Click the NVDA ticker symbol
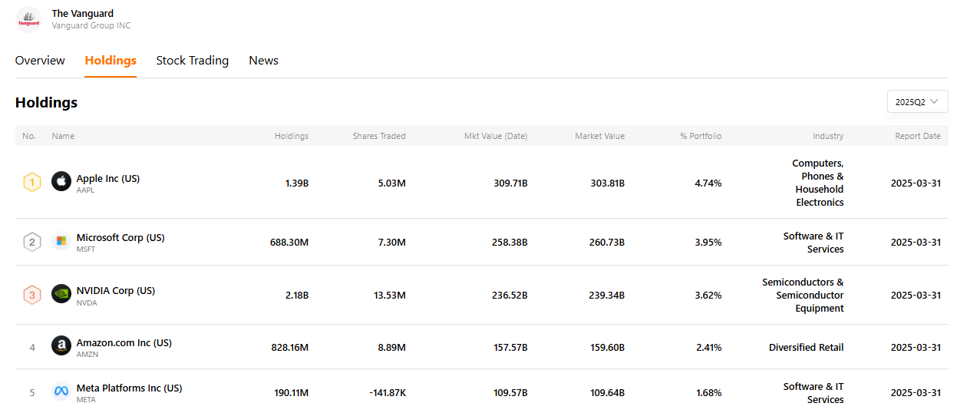This screenshot has width=980, height=413. pyautogui.click(x=87, y=302)
